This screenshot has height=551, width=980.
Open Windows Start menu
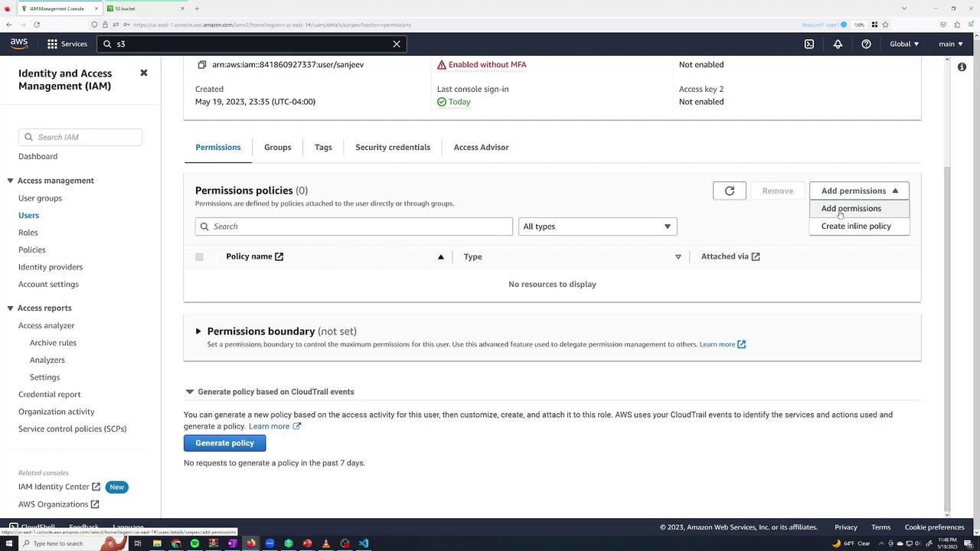click(x=8, y=543)
